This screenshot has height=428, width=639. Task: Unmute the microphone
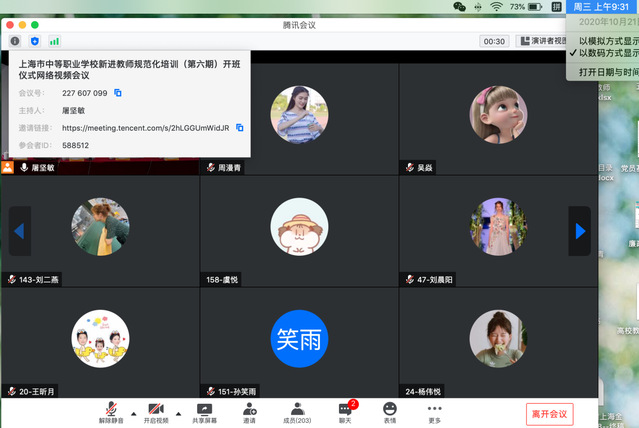tap(111, 412)
